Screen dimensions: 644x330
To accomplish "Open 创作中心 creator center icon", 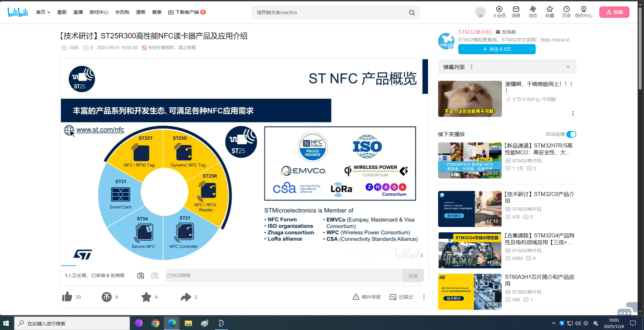I will point(583,12).
